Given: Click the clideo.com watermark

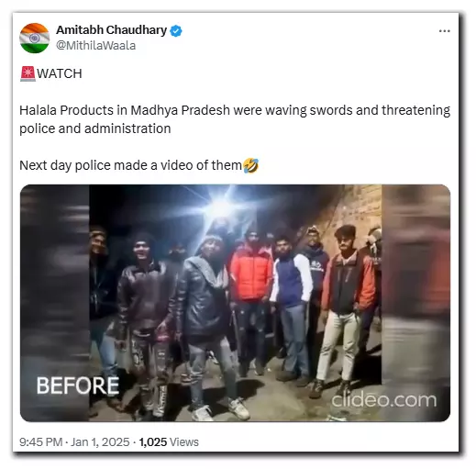Looking at the screenshot, I should point(384,400).
